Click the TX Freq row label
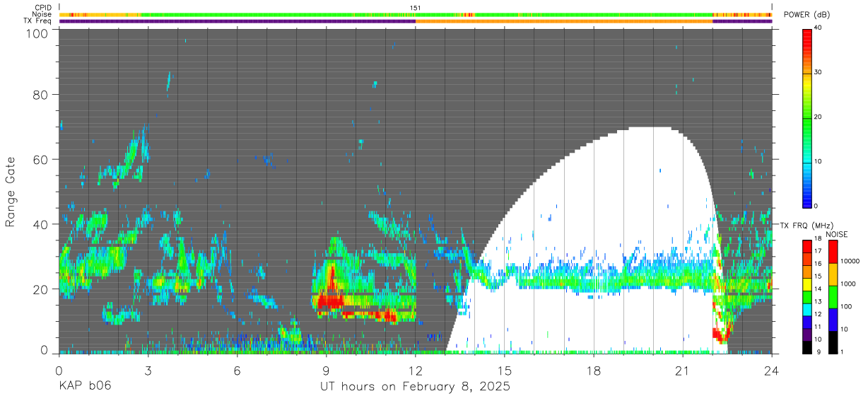The height and width of the screenshot is (401, 868). pos(37,21)
